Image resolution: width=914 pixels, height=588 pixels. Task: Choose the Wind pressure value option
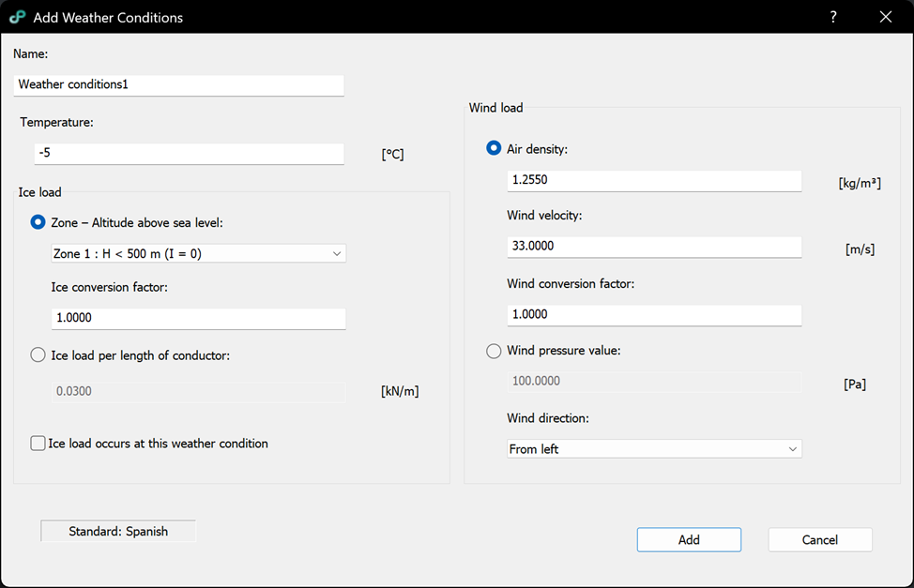(494, 351)
